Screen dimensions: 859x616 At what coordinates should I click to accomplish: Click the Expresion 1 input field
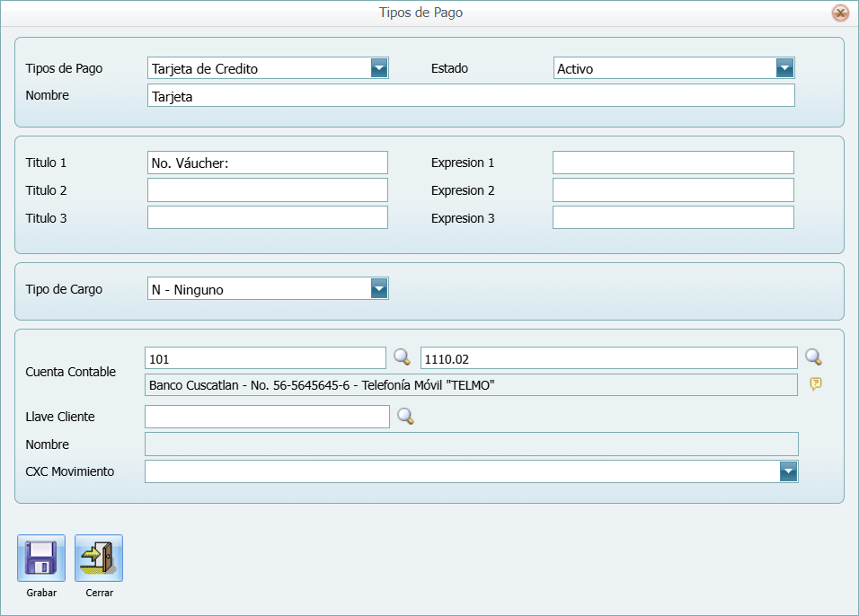point(673,163)
